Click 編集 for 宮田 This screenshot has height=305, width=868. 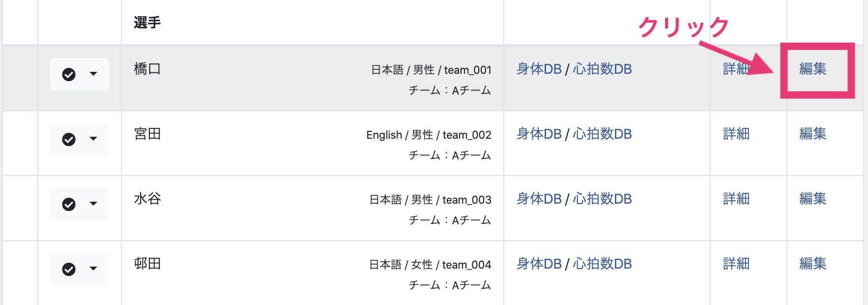(x=813, y=134)
